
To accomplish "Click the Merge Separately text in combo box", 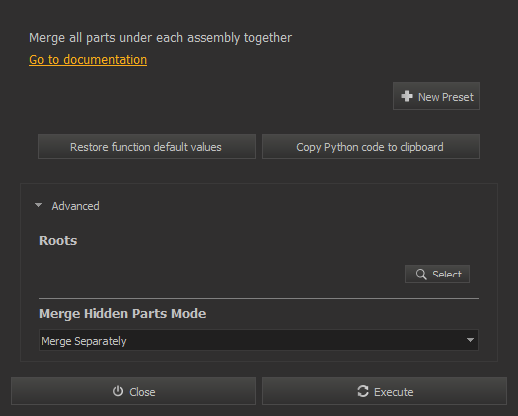I will pos(84,341).
